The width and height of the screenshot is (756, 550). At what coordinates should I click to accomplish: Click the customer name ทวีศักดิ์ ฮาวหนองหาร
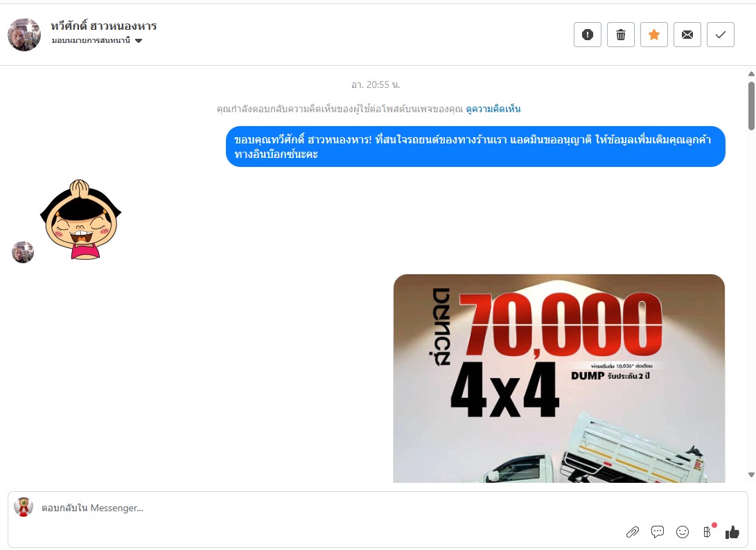pos(104,26)
